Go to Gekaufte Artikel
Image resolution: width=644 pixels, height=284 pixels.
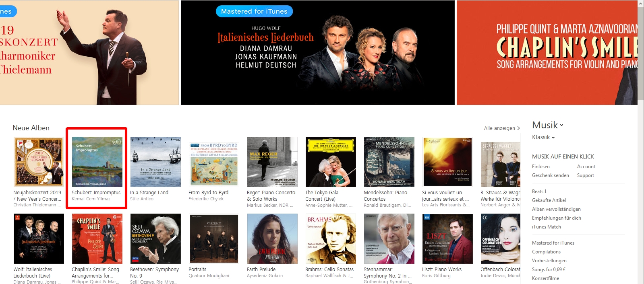(x=549, y=200)
